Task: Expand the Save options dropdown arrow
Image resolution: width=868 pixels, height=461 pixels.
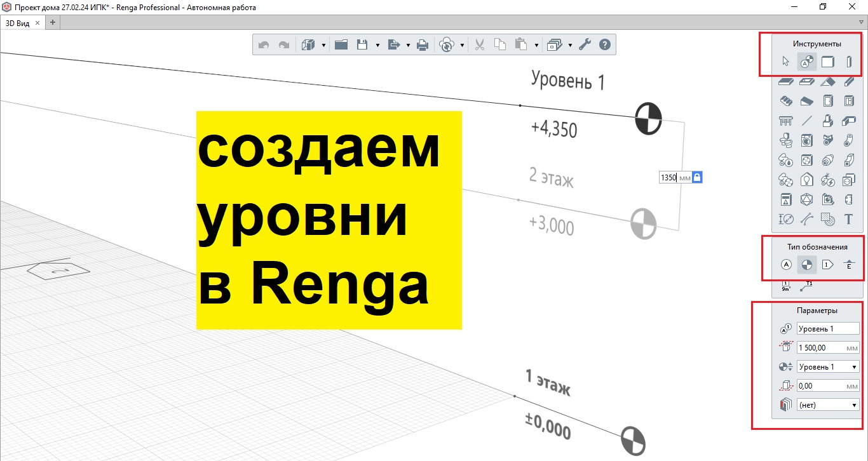Action: [377, 45]
